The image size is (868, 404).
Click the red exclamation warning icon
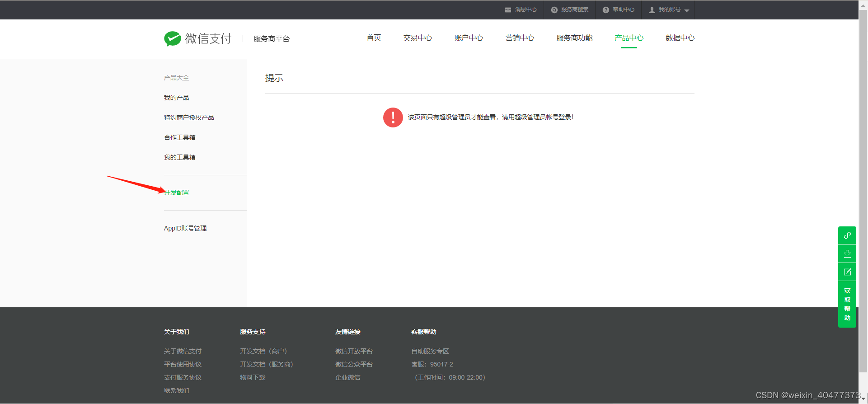click(393, 117)
